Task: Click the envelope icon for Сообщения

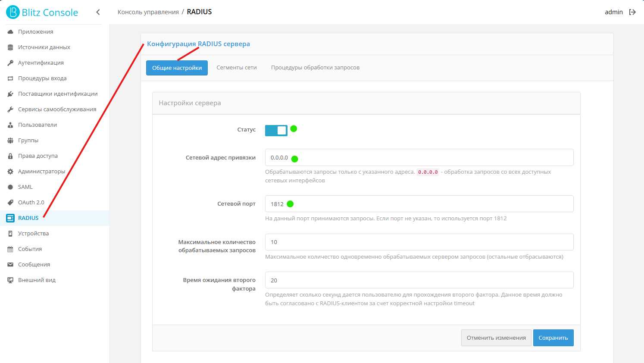Action: [x=10, y=265]
